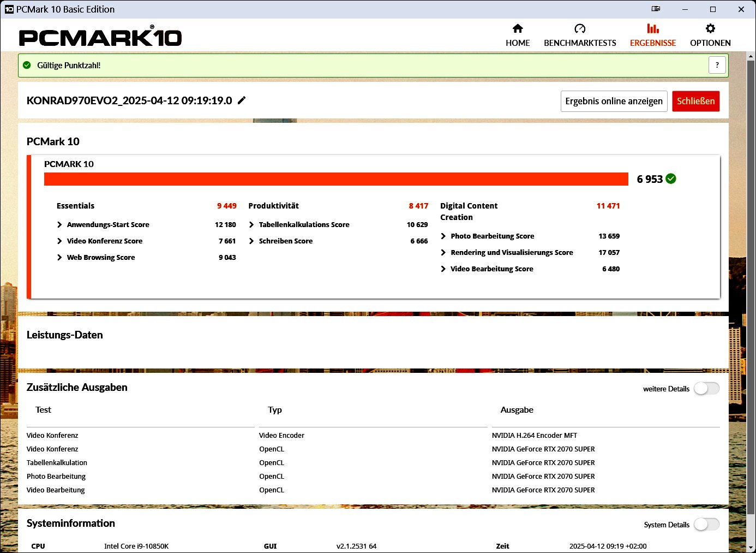Viewport: 756px width, 553px height.
Task: Expand Rendering und Visualisierungs Score details
Action: pos(443,252)
